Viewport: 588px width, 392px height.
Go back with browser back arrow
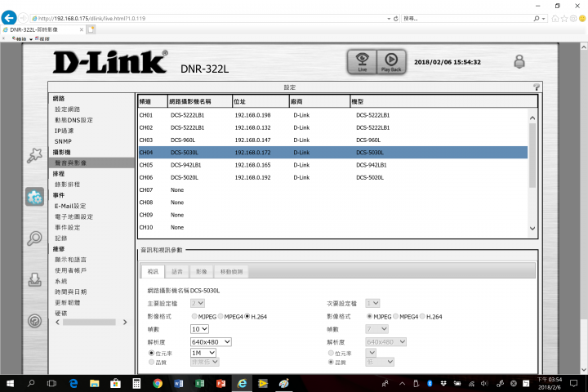(x=9, y=18)
